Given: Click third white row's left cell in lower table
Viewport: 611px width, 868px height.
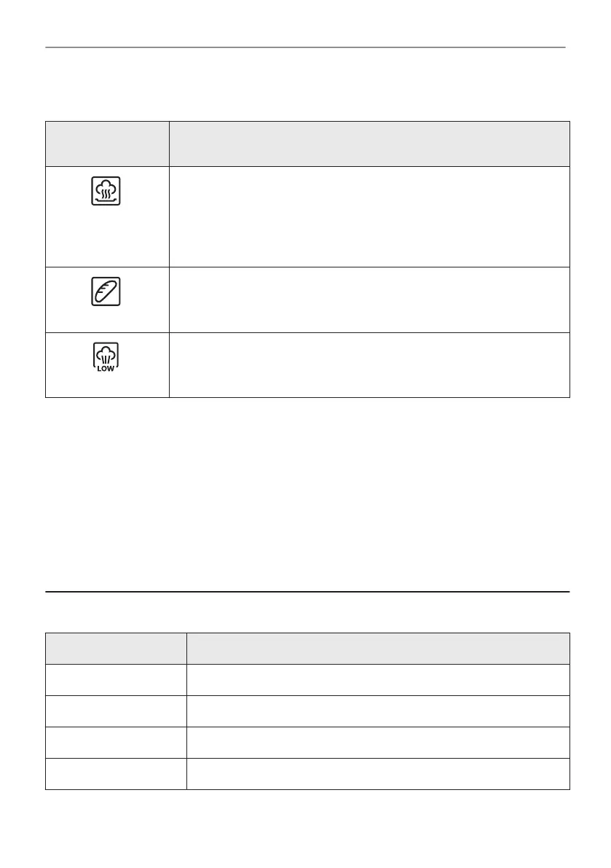Looking at the screenshot, I should pyautogui.click(x=116, y=742).
